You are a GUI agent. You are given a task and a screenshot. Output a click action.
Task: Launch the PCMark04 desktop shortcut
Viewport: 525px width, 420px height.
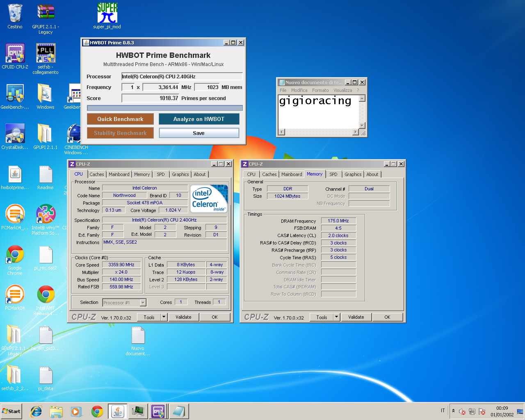(15, 298)
